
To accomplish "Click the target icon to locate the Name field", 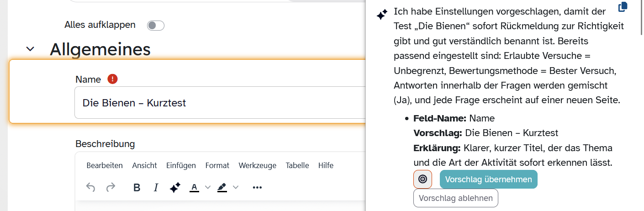I will click(422, 179).
